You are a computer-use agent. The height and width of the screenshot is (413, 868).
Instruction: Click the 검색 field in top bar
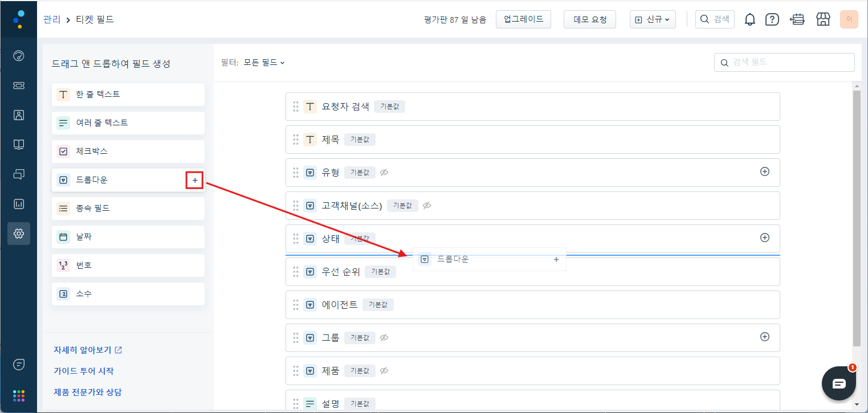pyautogui.click(x=715, y=19)
